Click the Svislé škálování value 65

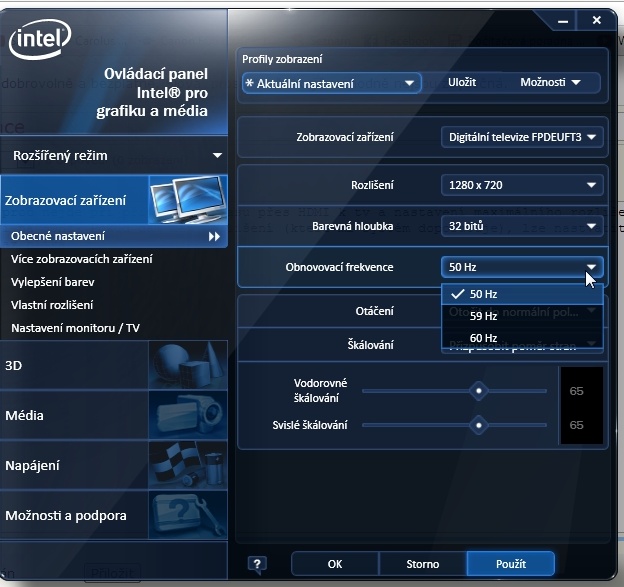(576, 425)
